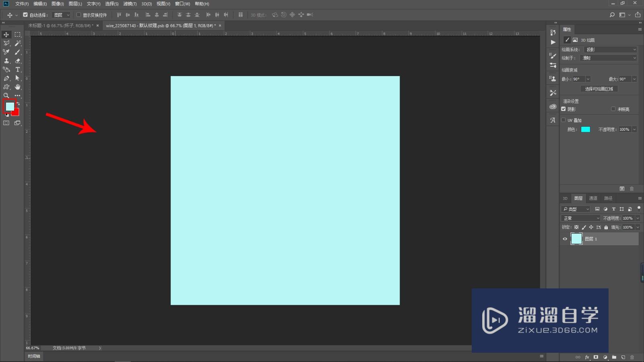Click the 选择可绘画区域 button
Screen dimensions: 644x362
click(599, 89)
